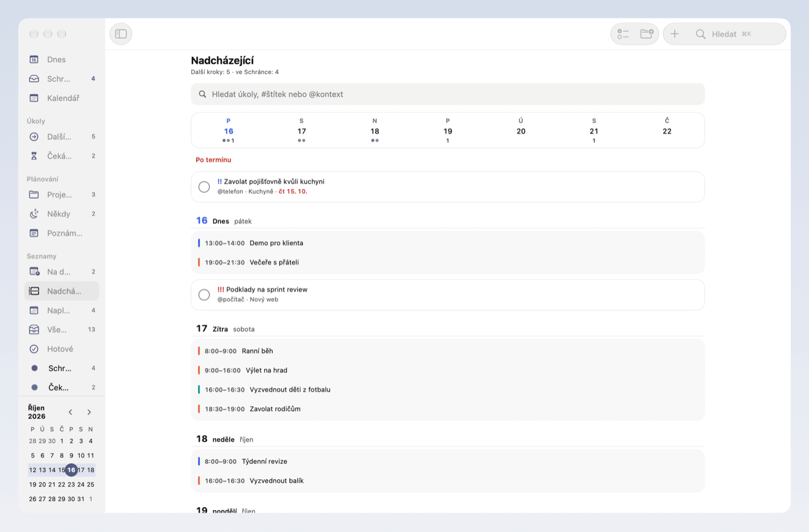This screenshot has width=809, height=532.
Task: Mark Zavolat pojišťovně kvůli kuchyni complete
Action: [204, 187]
